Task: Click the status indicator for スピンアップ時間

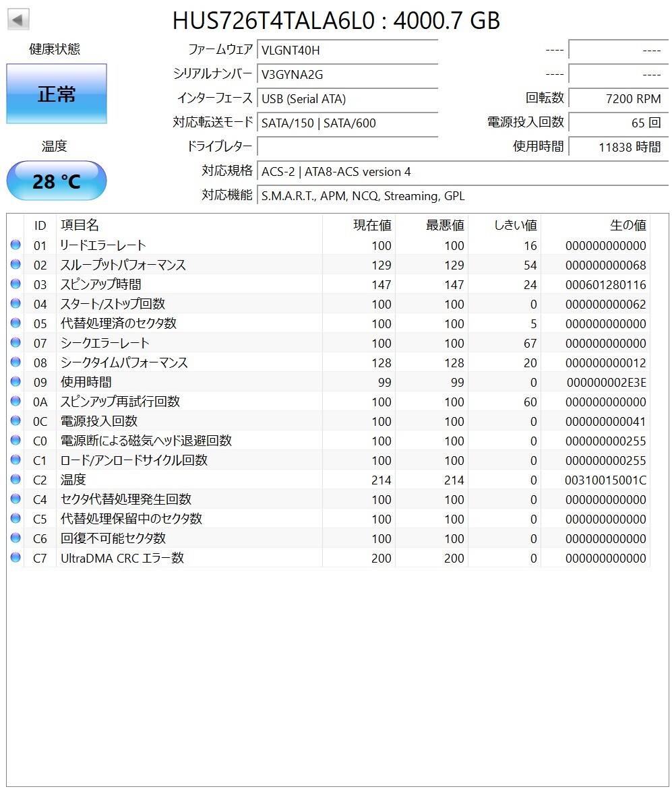Action: (15, 284)
